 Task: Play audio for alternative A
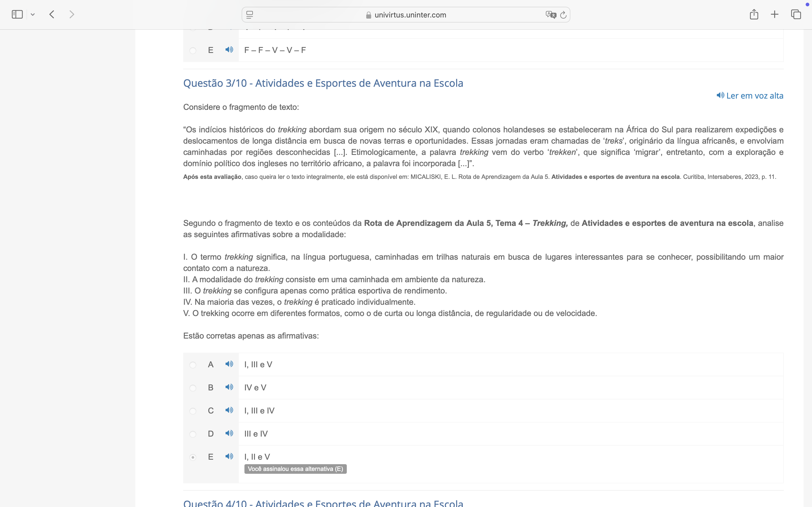tap(229, 364)
